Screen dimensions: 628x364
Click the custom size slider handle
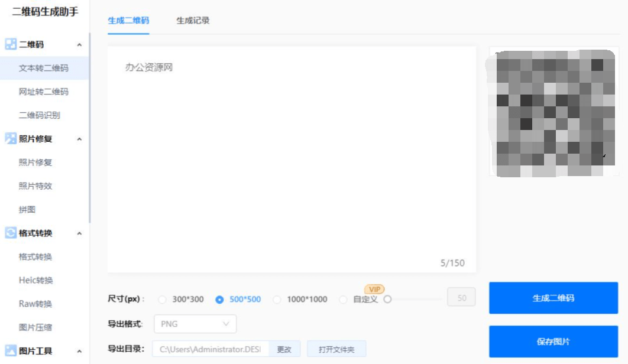coord(387,299)
